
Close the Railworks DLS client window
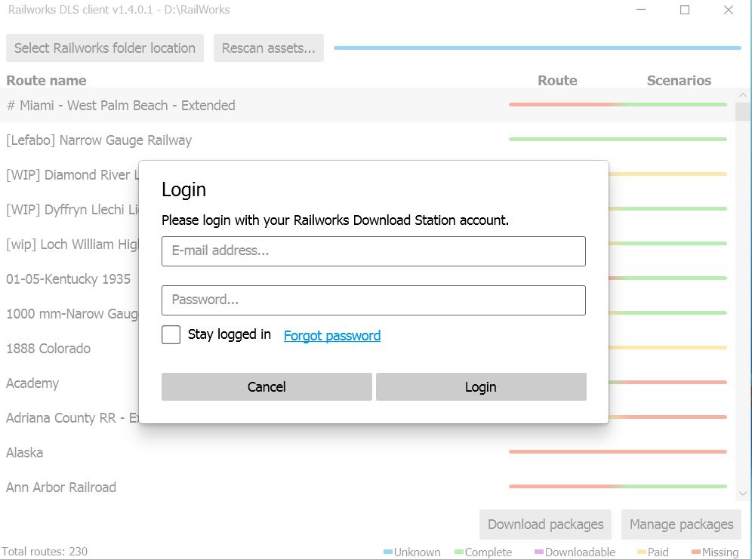pyautogui.click(x=729, y=10)
